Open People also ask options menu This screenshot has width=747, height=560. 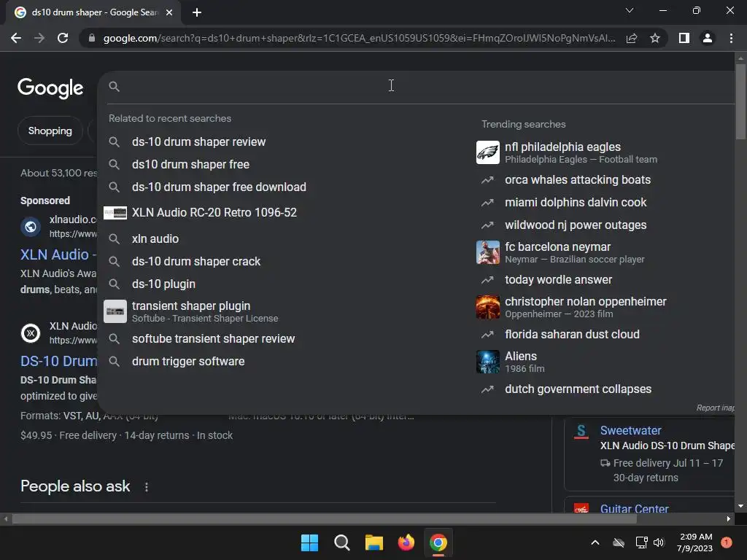coord(146,487)
